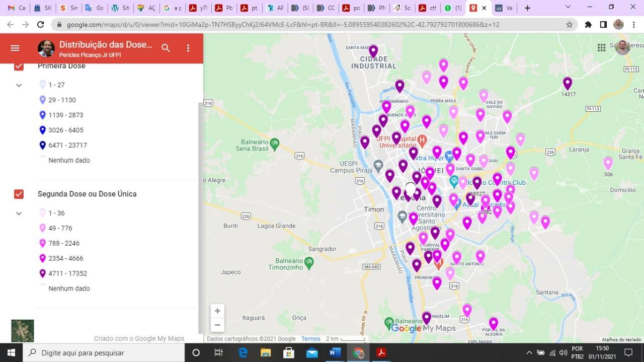Open Chrome tab search dropdown arrow
This screenshot has height=362, width=644.
coord(568,7)
